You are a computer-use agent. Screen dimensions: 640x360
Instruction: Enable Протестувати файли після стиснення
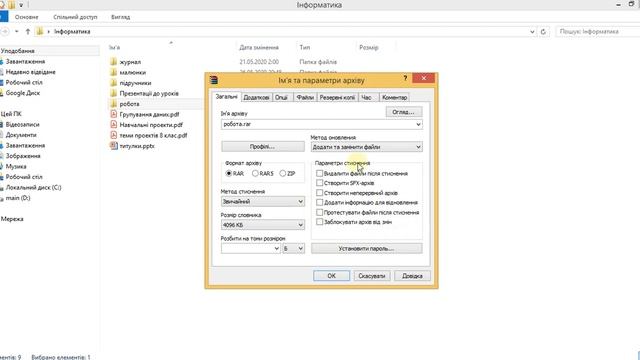click(320, 212)
